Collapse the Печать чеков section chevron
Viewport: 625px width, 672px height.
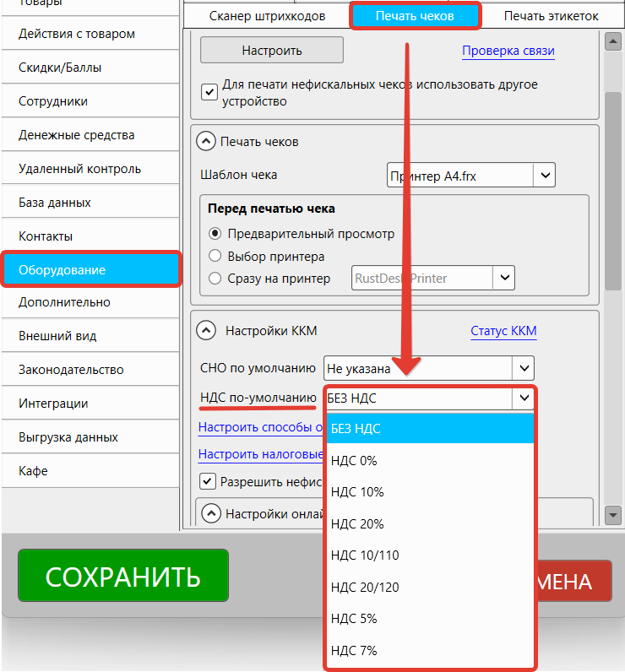pyautogui.click(x=205, y=142)
